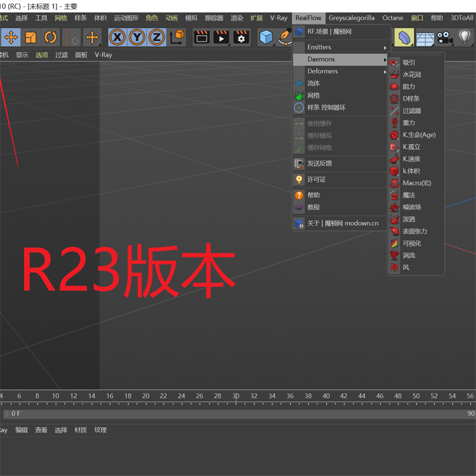Screen dimensions: 476x476
Task: Add 涡流 vortex daemon
Action: (416, 255)
